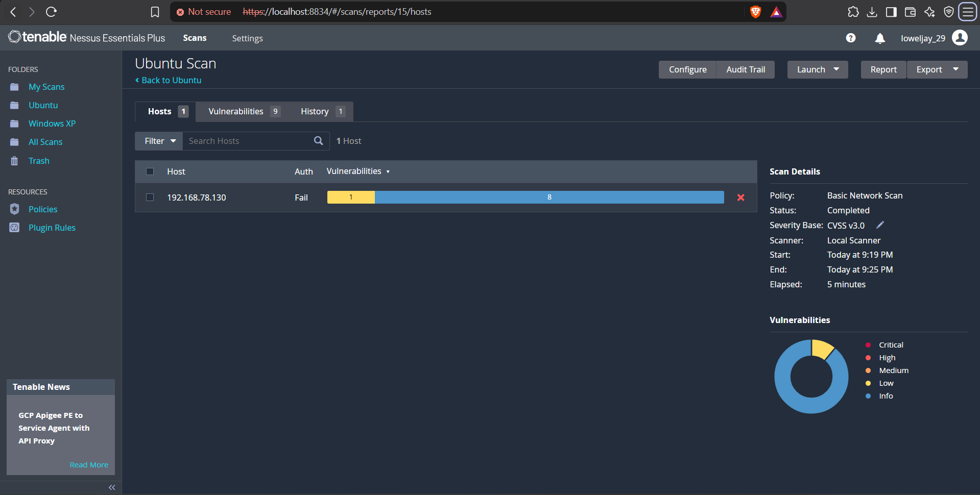Open the Trash folder

tap(39, 161)
